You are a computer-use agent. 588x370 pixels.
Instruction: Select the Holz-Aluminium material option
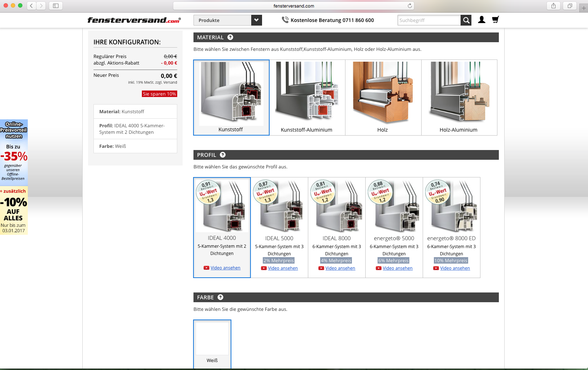[x=459, y=97]
